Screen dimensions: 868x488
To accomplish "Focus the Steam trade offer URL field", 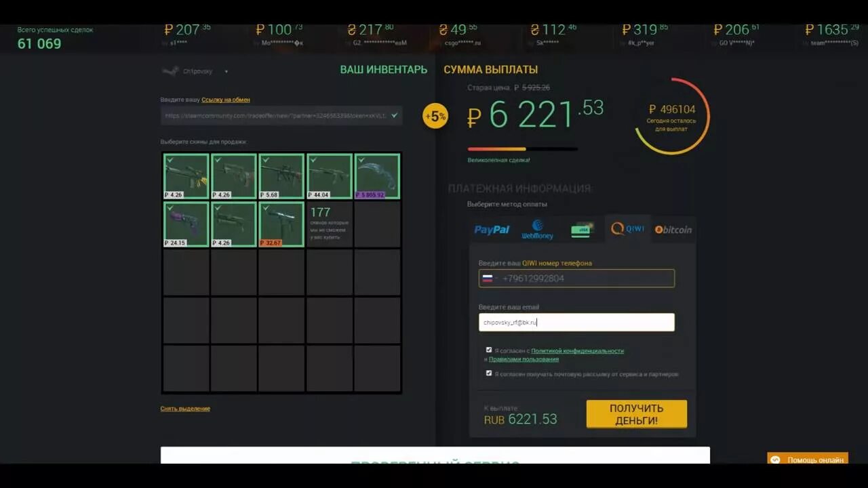I will (x=281, y=115).
